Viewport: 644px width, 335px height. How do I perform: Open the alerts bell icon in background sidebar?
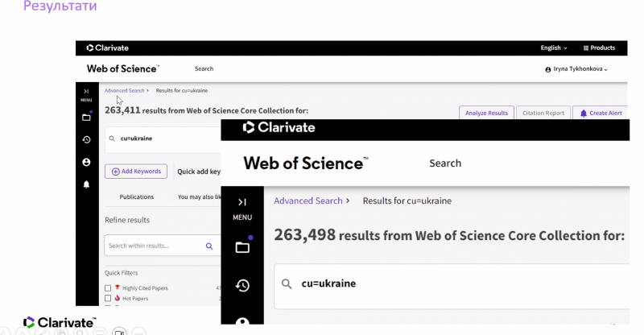pos(86,184)
